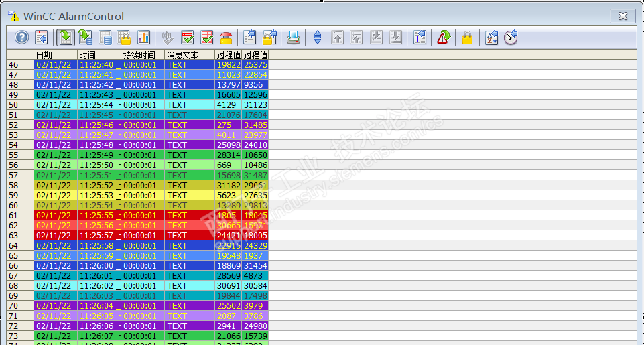Click process value 28314
Image resolution: width=644 pixels, height=345 pixels.
(x=229, y=155)
